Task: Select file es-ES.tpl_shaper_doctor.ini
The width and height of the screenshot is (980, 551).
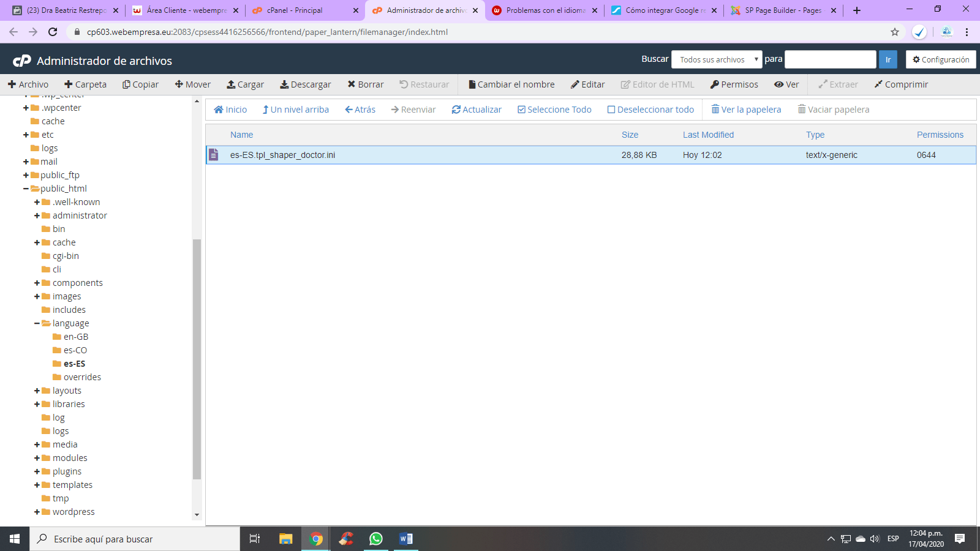Action: pos(590,155)
